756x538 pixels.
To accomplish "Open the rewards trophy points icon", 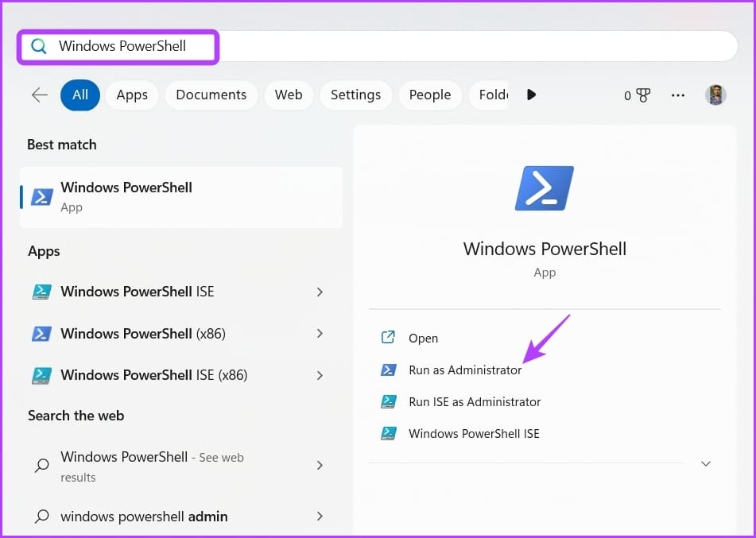I will pos(637,95).
